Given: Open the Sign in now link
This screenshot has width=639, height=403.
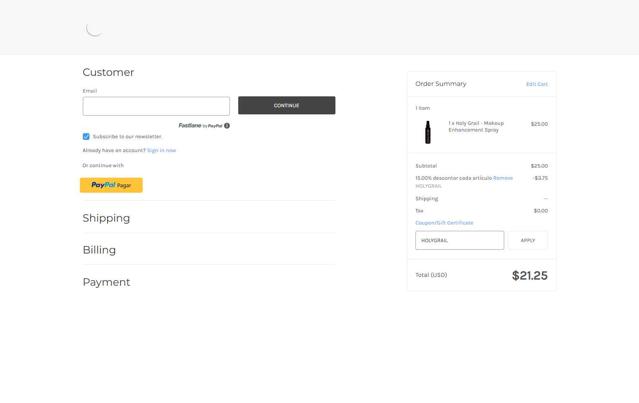Looking at the screenshot, I should click(161, 150).
